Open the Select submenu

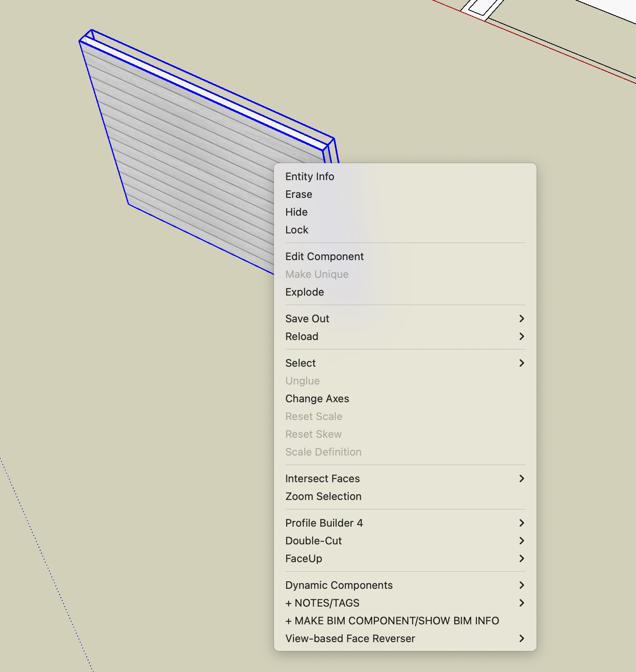click(x=300, y=363)
